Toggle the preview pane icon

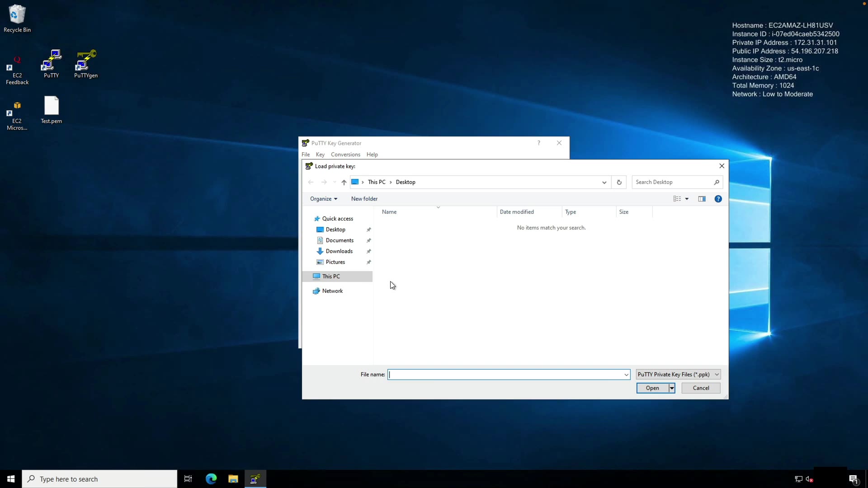pos(702,199)
